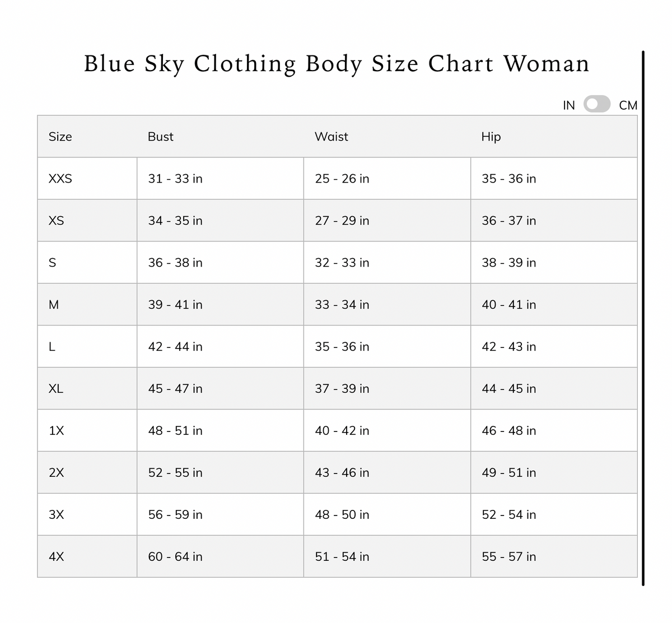Select the XXS size row label
This screenshot has height=623, width=672.
point(60,179)
